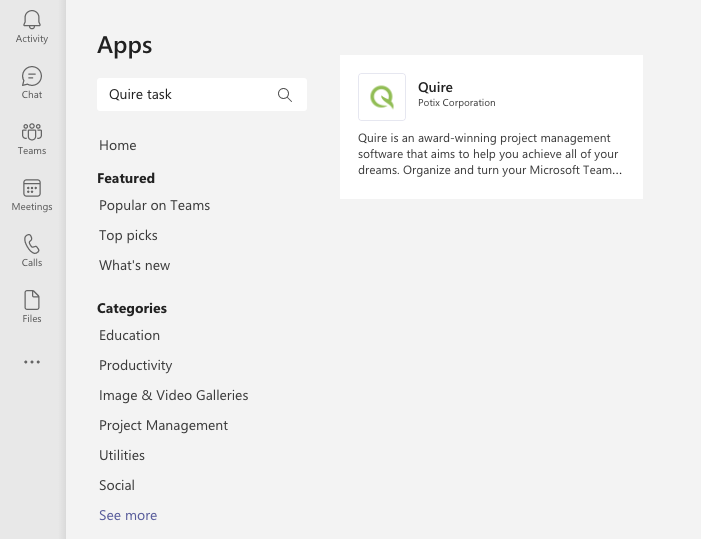
Task: Open the Activity bell icon
Action: [32, 20]
